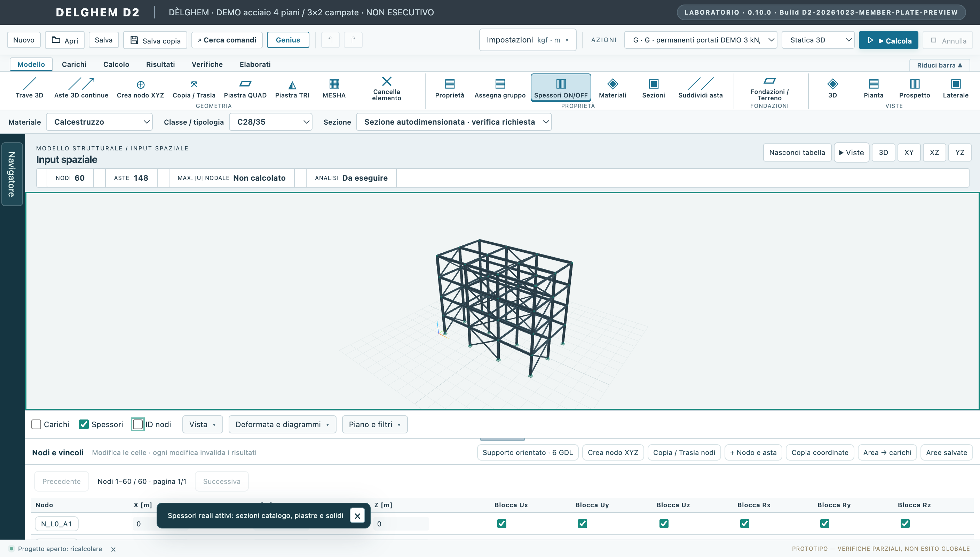Open Copia / Trasla tool
Viewport: 980px width, 557px height.
click(x=194, y=88)
